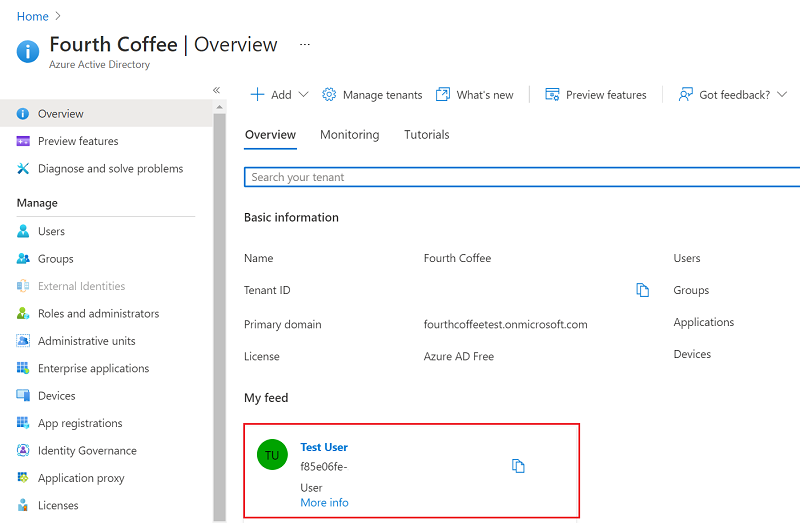Select Overview icon in the sidebar

(23, 114)
